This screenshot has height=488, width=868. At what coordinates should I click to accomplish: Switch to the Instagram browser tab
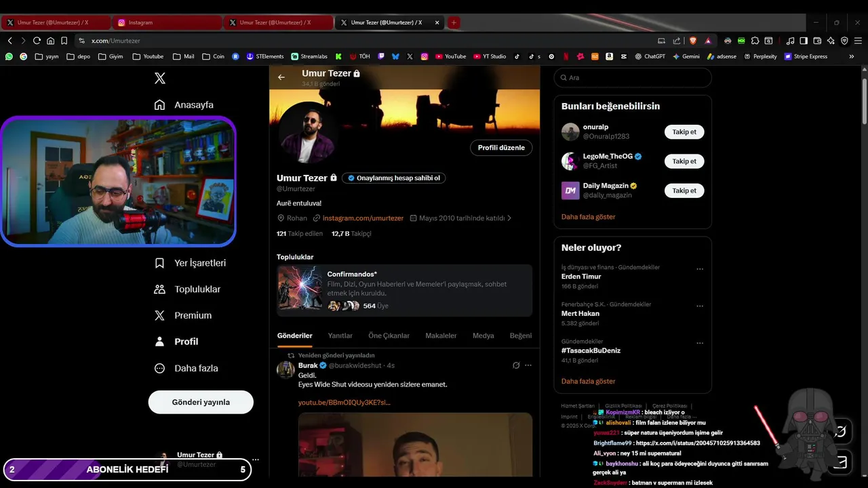point(167,22)
